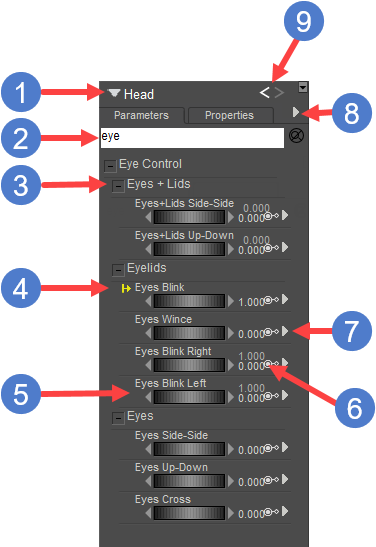376x547 pixels.
Task: Click the Eyes Blink Left dial slider
Action: (189, 397)
